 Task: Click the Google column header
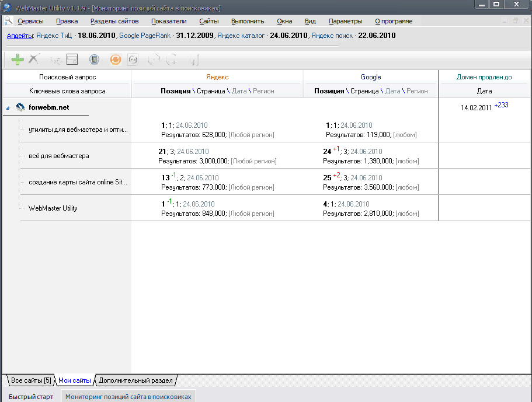point(371,77)
